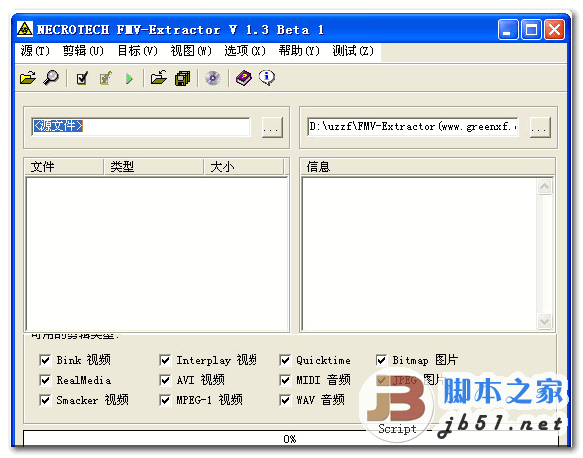Click info panel scrollbar down arrow
This screenshot has width=583, height=458.
[x=545, y=321]
